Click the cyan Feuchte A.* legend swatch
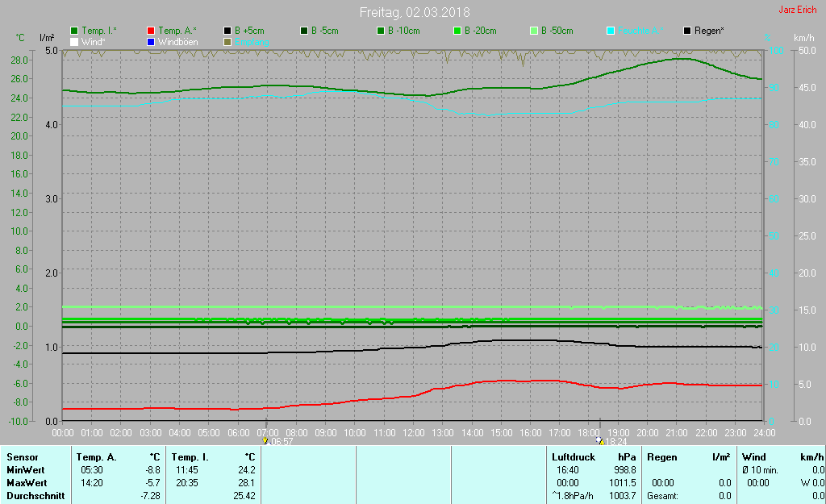 pyautogui.click(x=611, y=31)
